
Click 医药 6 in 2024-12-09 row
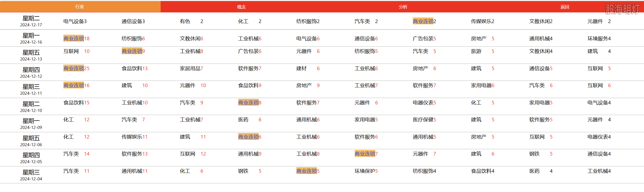[250, 120]
